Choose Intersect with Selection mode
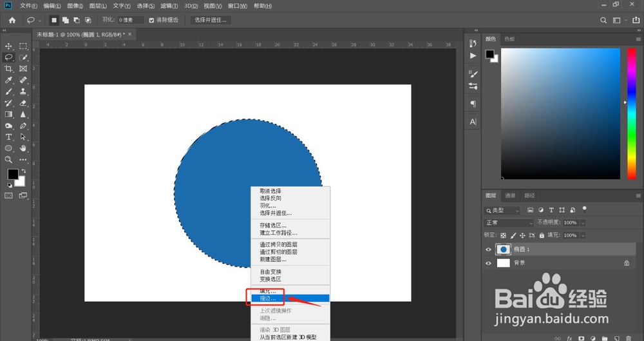This screenshot has width=644, height=341. point(88,20)
